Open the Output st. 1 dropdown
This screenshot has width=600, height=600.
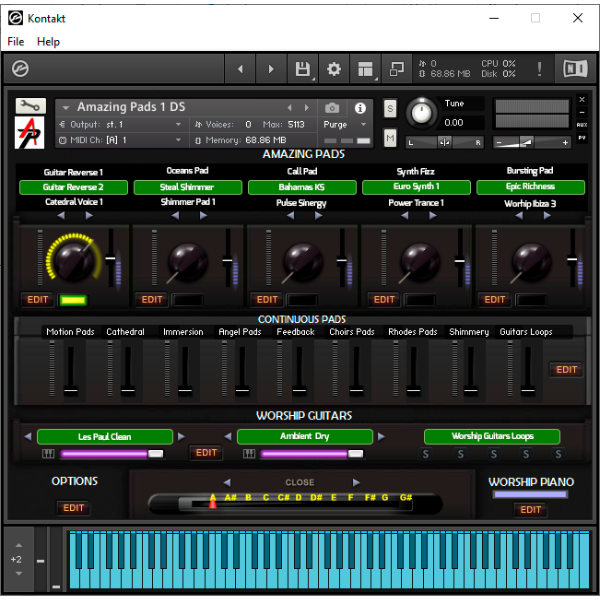[x=121, y=125]
